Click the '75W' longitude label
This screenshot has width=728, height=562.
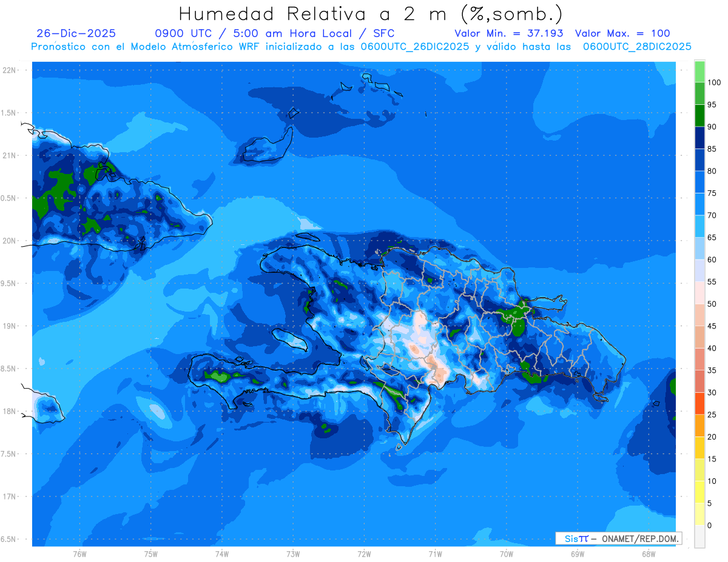click(151, 554)
